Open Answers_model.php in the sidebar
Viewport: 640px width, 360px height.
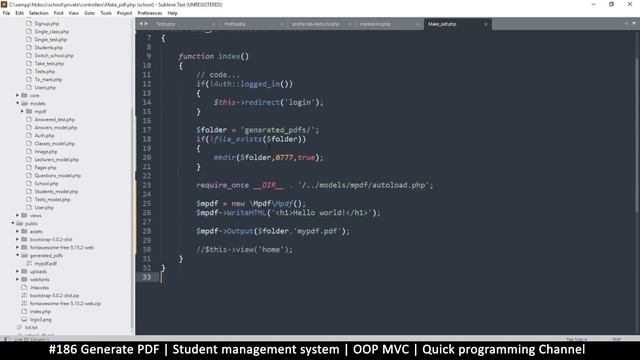(x=56, y=127)
